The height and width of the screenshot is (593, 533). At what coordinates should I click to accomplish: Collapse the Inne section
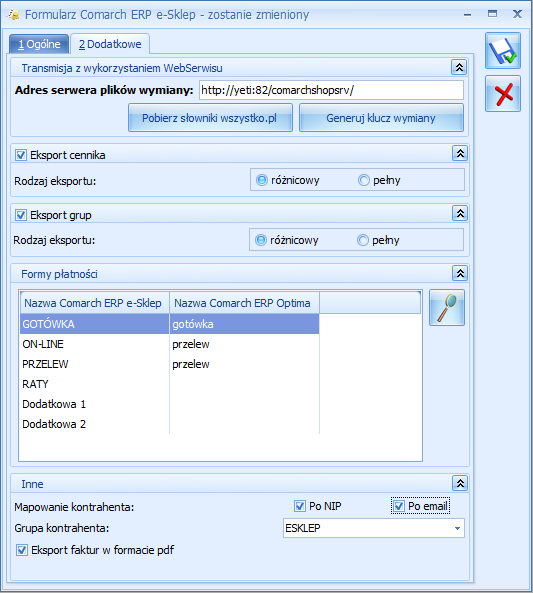click(x=460, y=483)
